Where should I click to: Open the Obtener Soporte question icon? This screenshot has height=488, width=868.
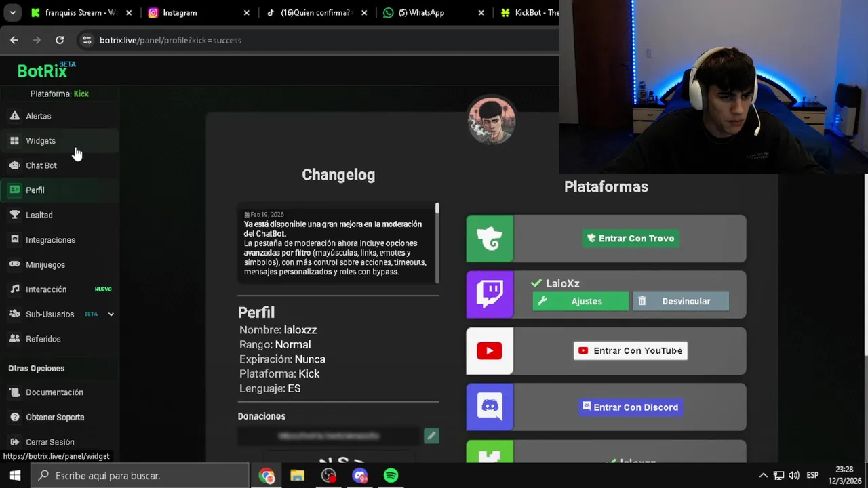coord(14,417)
